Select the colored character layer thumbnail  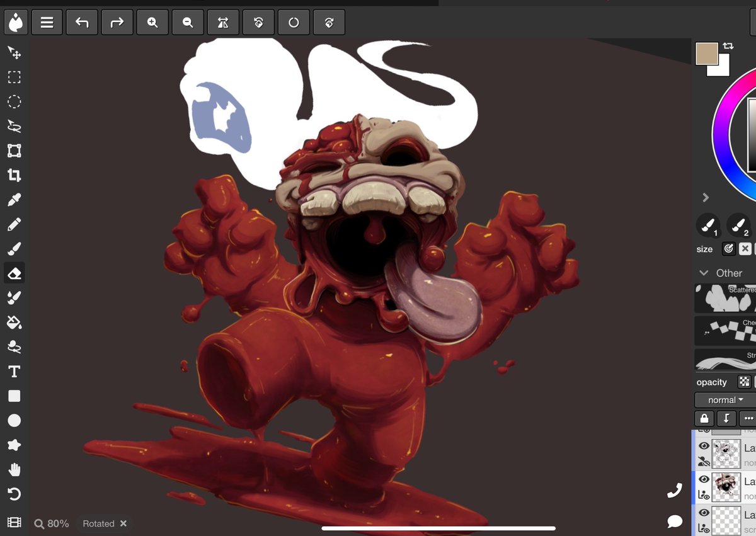pos(725,487)
